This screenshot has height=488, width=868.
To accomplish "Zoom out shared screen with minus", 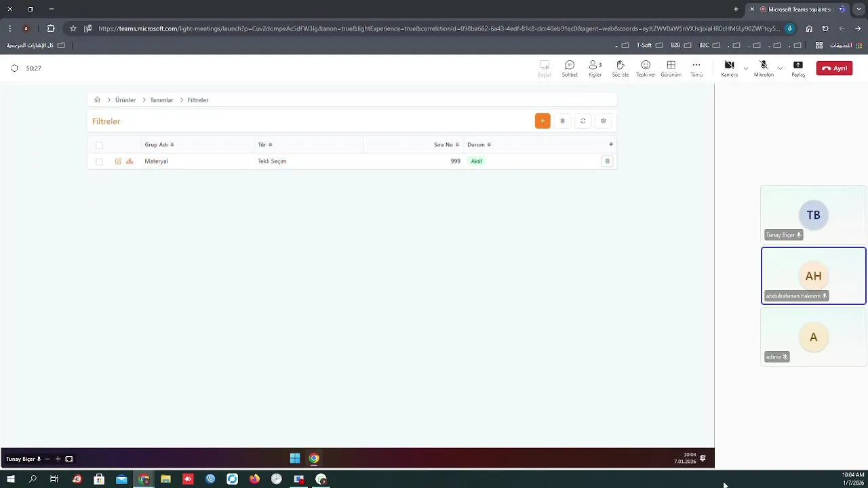I will 47,459.
